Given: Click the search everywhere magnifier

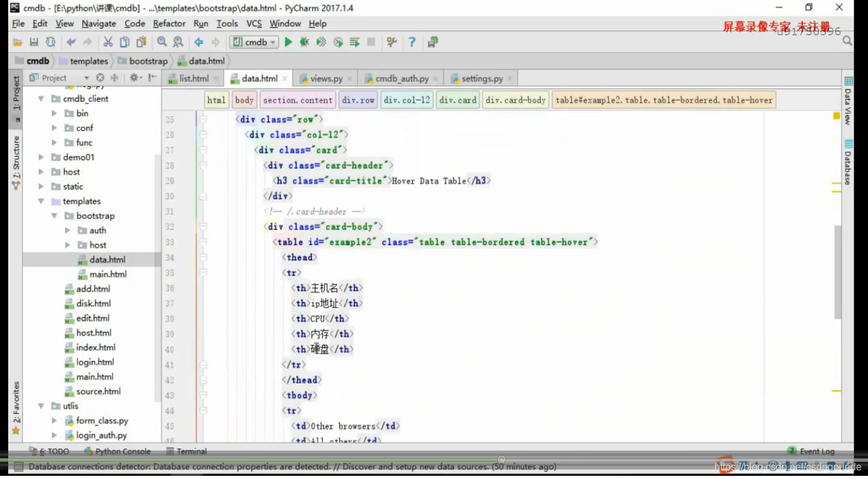Looking at the screenshot, I should click(847, 40).
